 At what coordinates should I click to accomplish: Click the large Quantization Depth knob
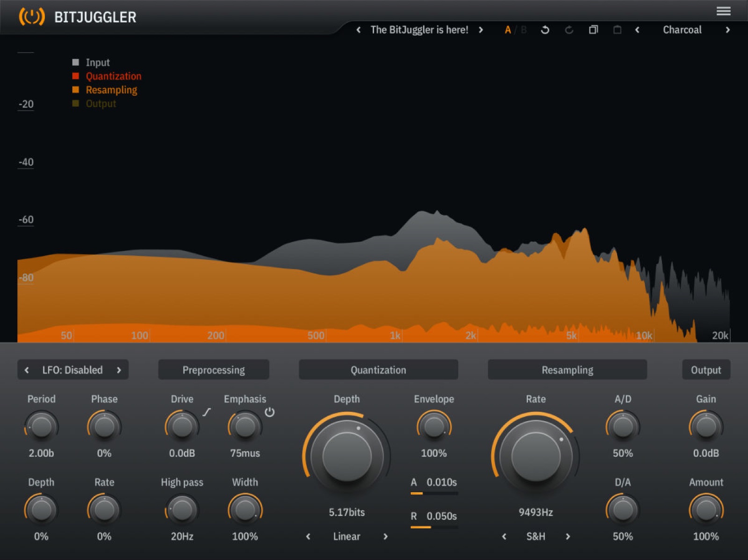tap(346, 456)
